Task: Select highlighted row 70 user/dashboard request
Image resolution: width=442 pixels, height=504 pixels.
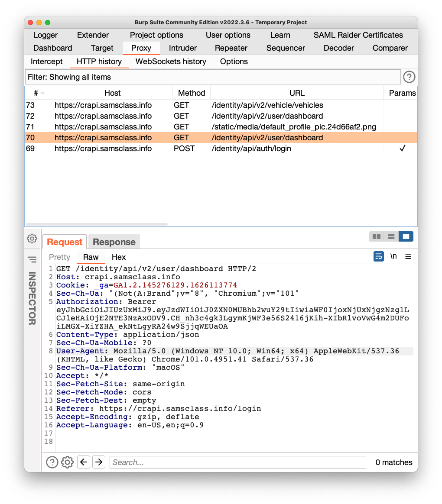Action: (221, 138)
